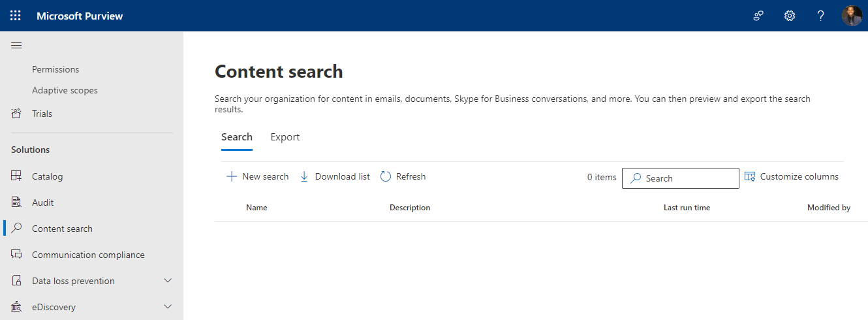Sort by the Name column header
This screenshot has width=868, height=320.
(x=256, y=208)
